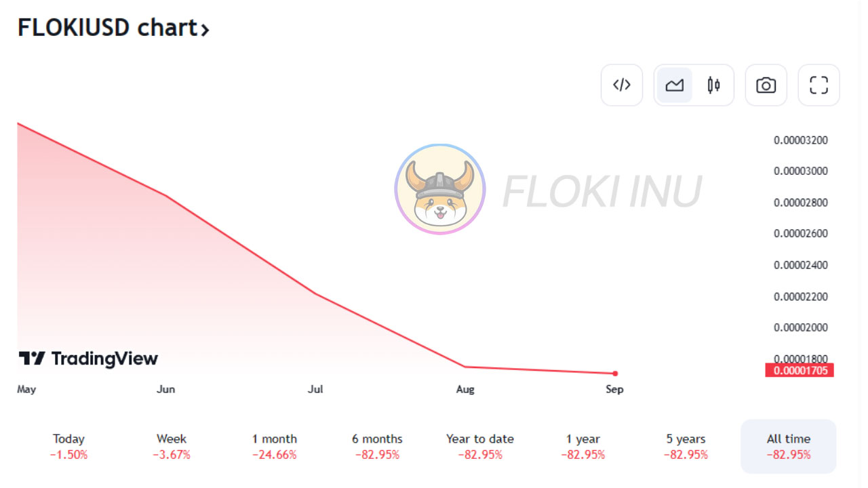Click the Aug label on time axis
This screenshot has height=488, width=868.
465,389
